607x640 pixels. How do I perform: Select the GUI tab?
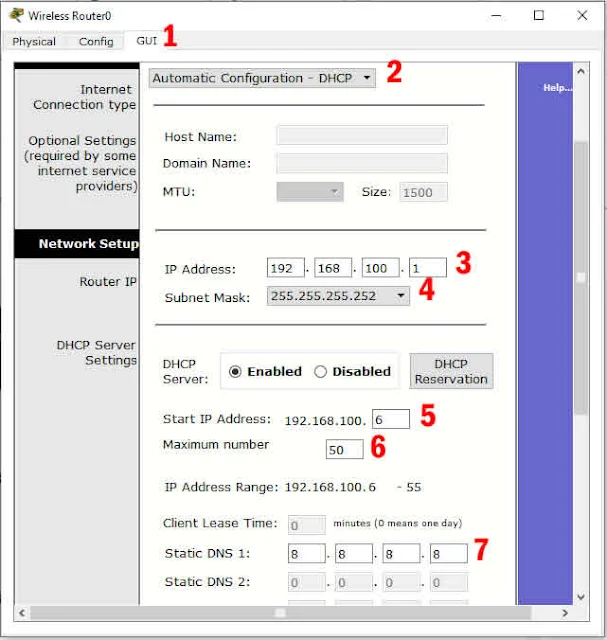pyautogui.click(x=147, y=40)
